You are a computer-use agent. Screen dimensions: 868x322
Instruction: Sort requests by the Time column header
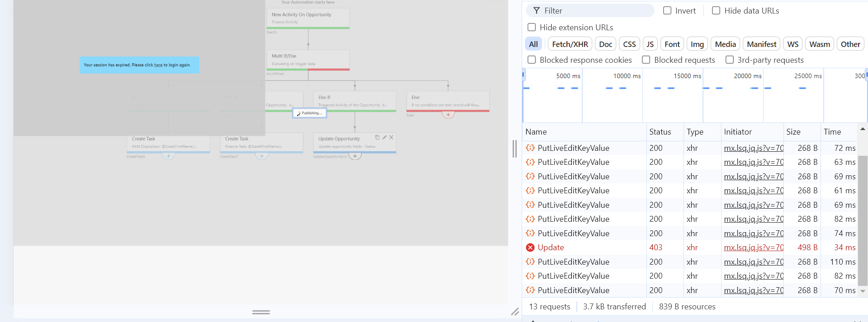pos(832,132)
